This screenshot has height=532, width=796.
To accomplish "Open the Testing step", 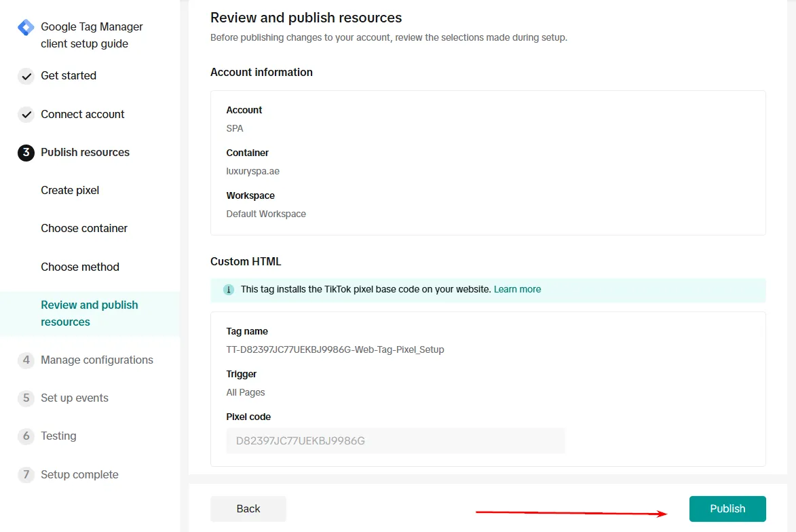I will click(x=58, y=436).
